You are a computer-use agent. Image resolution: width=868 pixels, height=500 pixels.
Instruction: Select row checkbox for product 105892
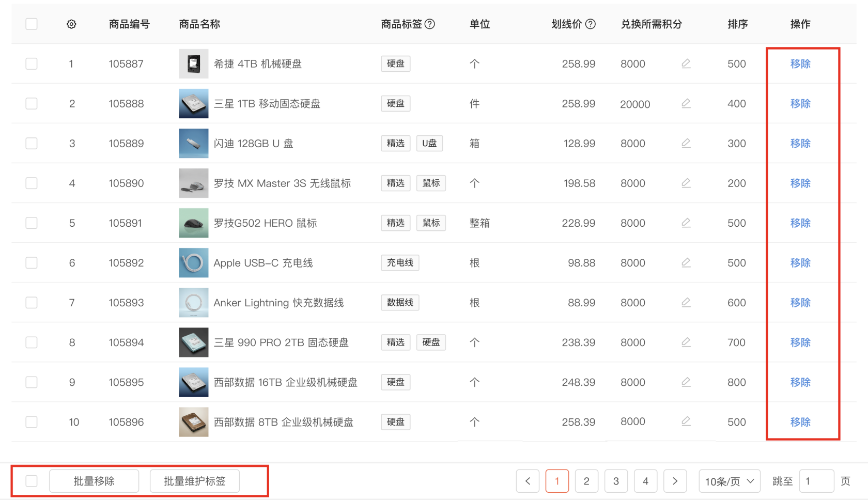click(32, 262)
